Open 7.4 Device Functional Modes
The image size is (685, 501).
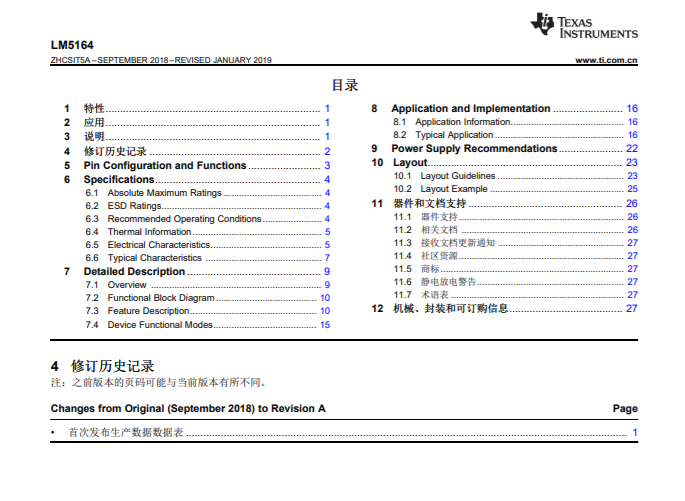pyautogui.click(x=208, y=325)
